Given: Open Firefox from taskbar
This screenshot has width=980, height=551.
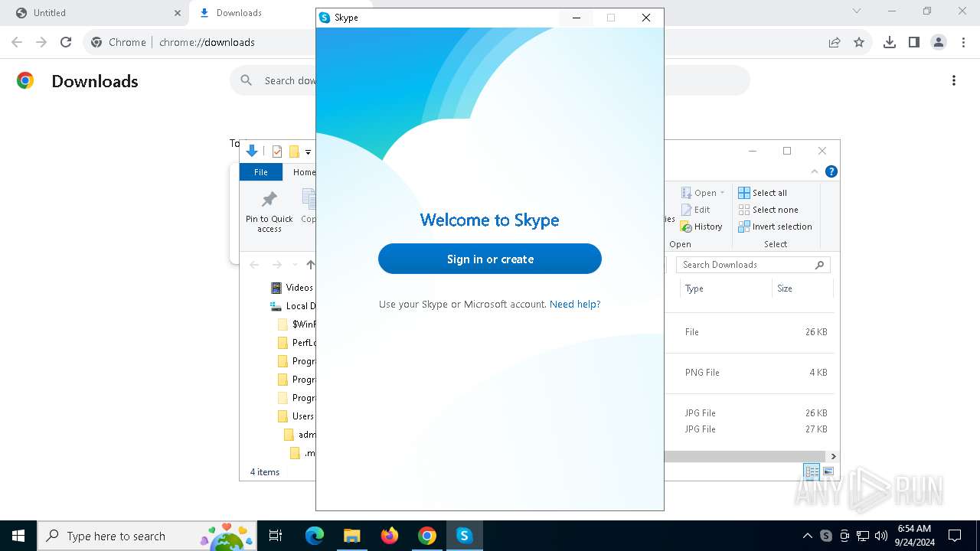Looking at the screenshot, I should pos(389,536).
